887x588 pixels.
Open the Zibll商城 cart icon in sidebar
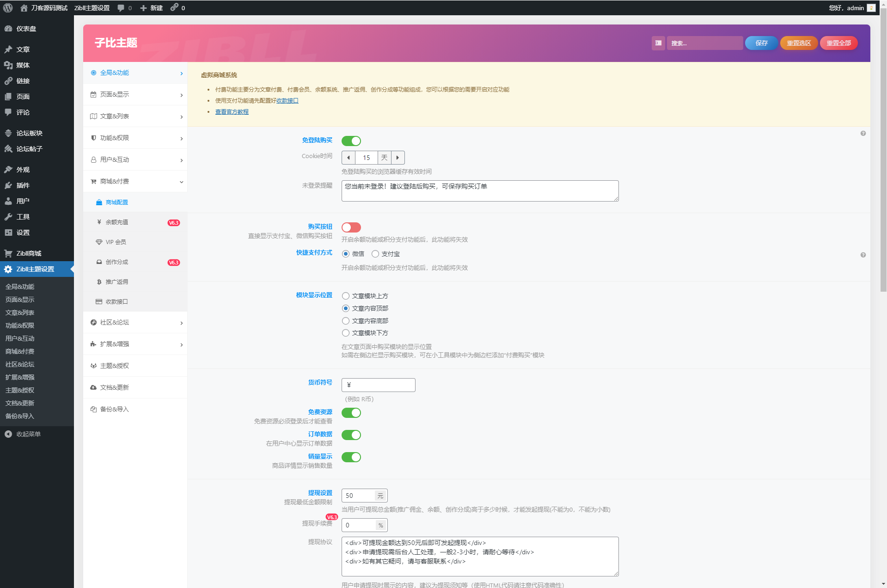8,253
